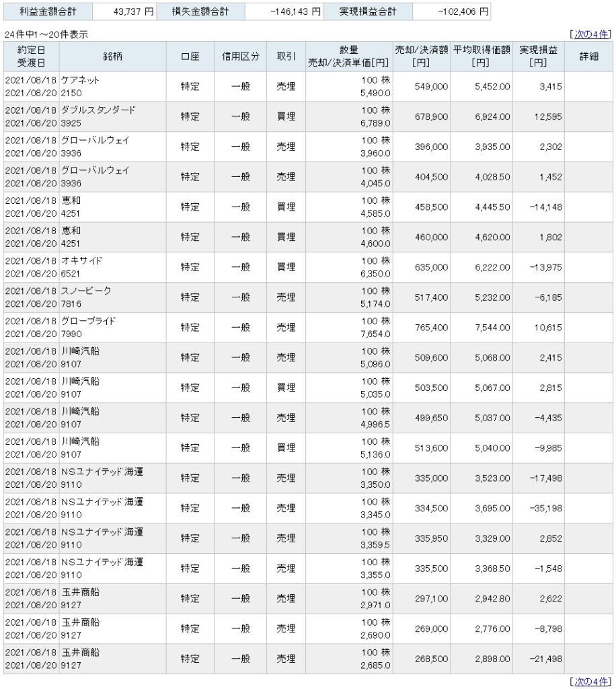This screenshot has height=689, width=616.
Task: Open the top 次の4件 next page link
Action: pyautogui.click(x=591, y=34)
